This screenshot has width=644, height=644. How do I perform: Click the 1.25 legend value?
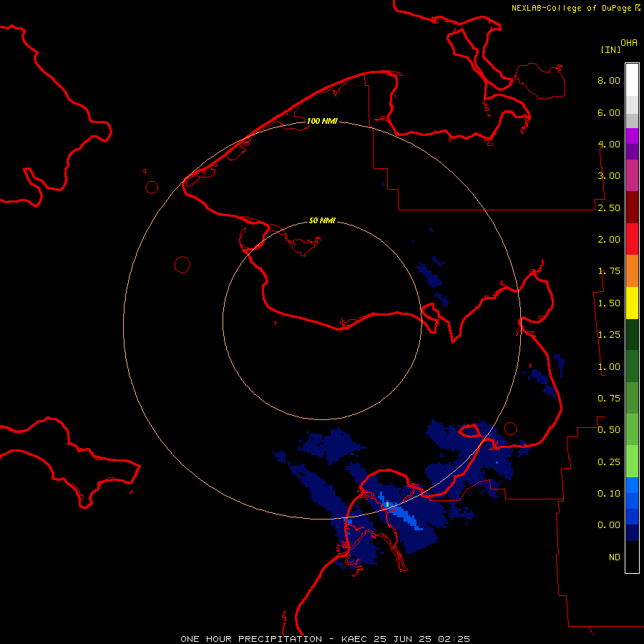[x=609, y=335]
